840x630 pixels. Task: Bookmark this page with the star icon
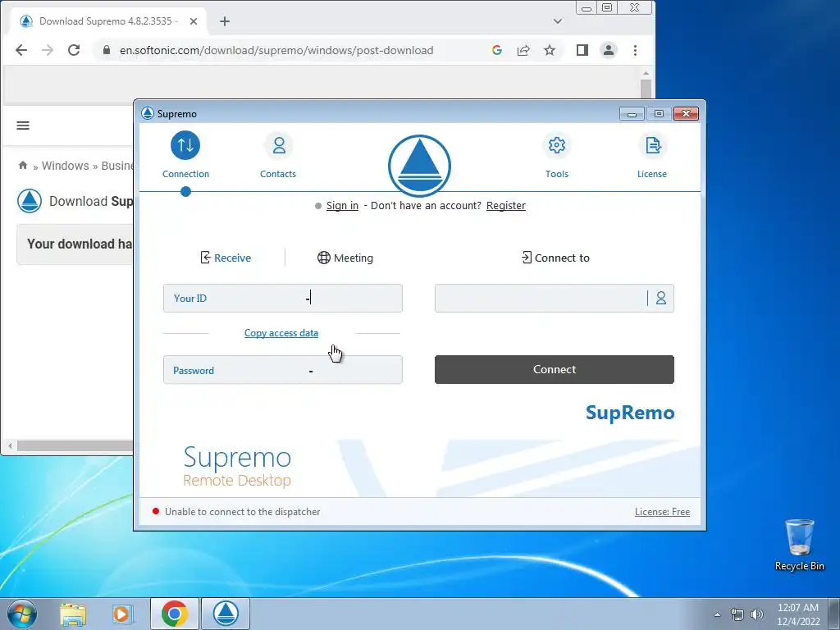[x=549, y=50]
